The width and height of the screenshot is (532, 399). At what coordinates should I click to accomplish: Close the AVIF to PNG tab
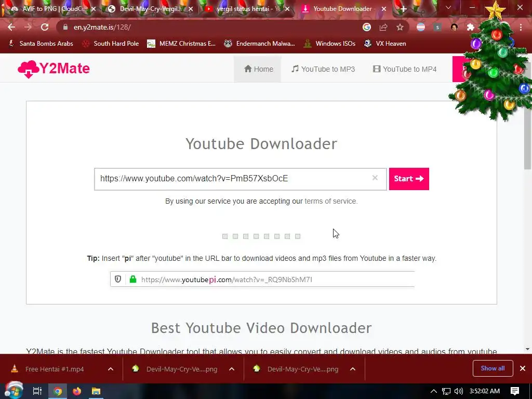pos(94,9)
